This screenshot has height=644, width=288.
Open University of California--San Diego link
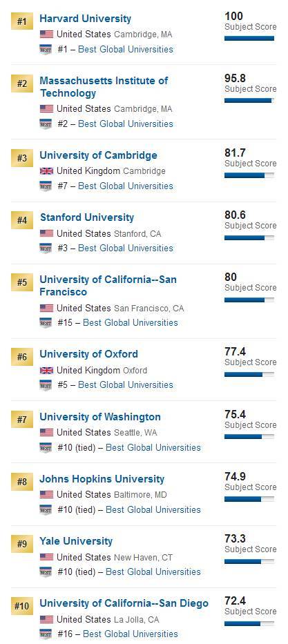124,603
